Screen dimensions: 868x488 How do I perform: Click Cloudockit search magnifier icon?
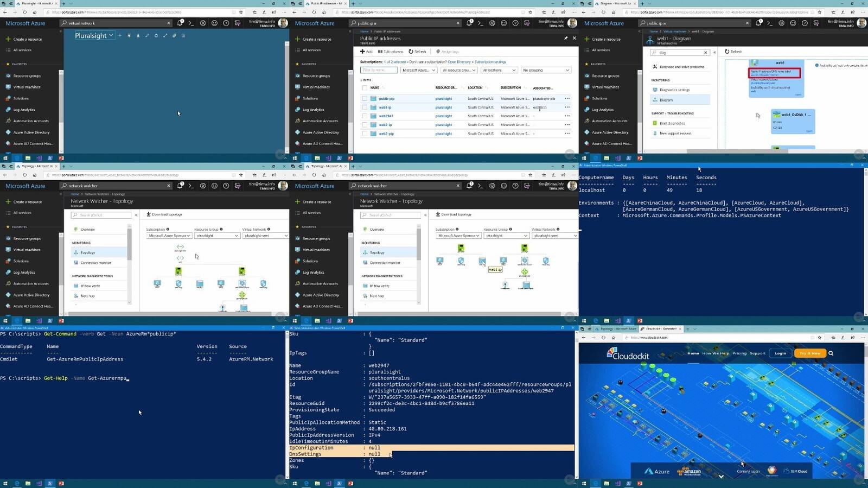pos(831,353)
